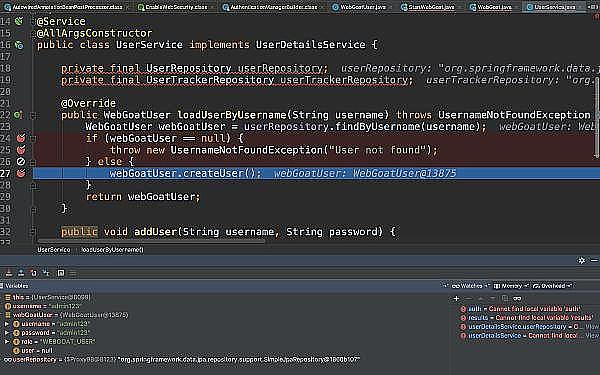Click the Step Into debugger icon
The width and height of the screenshot is (600, 375).
(x=9, y=273)
